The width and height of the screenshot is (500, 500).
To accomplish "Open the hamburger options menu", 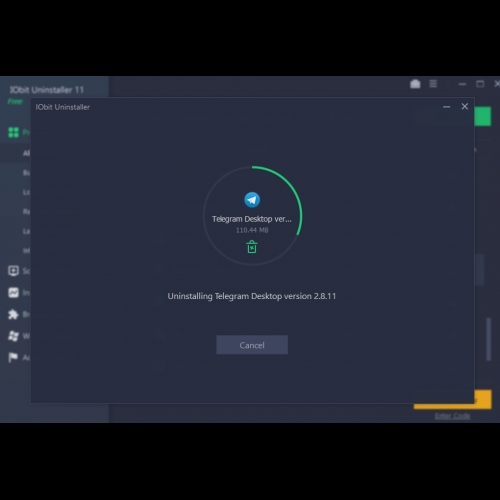I will tap(433, 84).
